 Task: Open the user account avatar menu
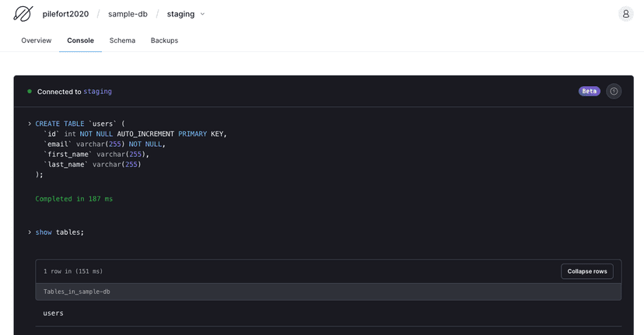[625, 14]
